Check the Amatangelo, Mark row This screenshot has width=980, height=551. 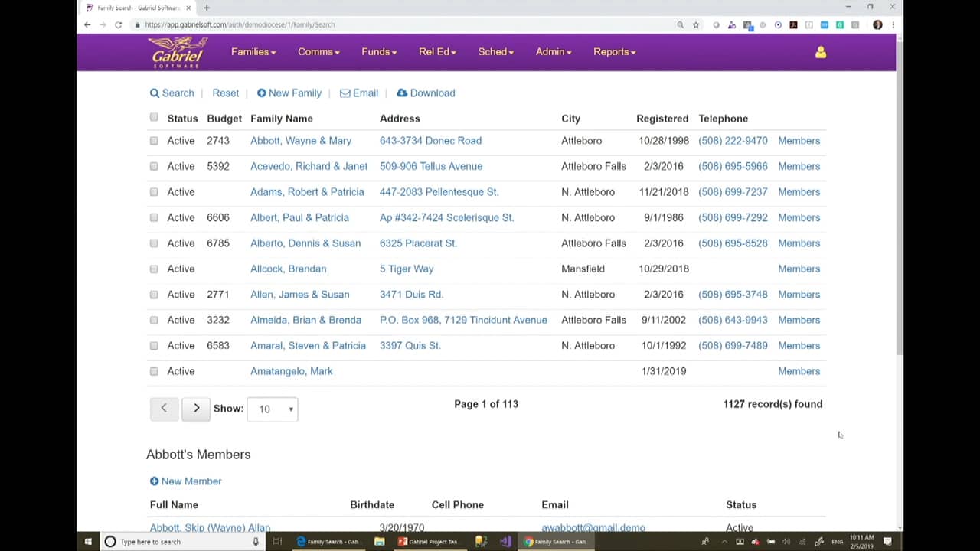[154, 371]
